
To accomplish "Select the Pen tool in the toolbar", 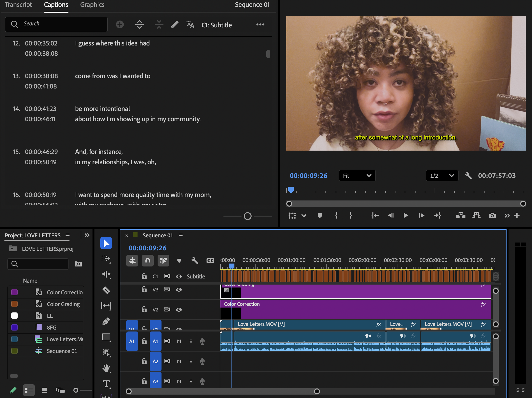I will (x=106, y=321).
